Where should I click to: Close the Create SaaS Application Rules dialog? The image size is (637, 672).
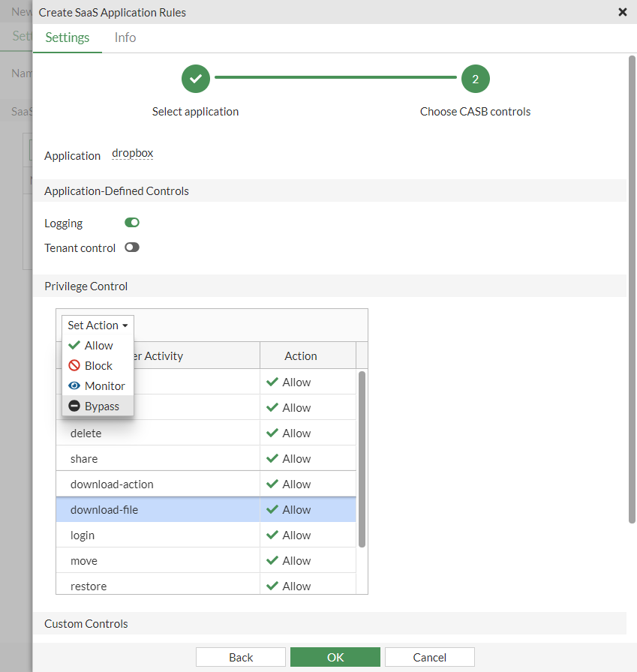(622, 12)
